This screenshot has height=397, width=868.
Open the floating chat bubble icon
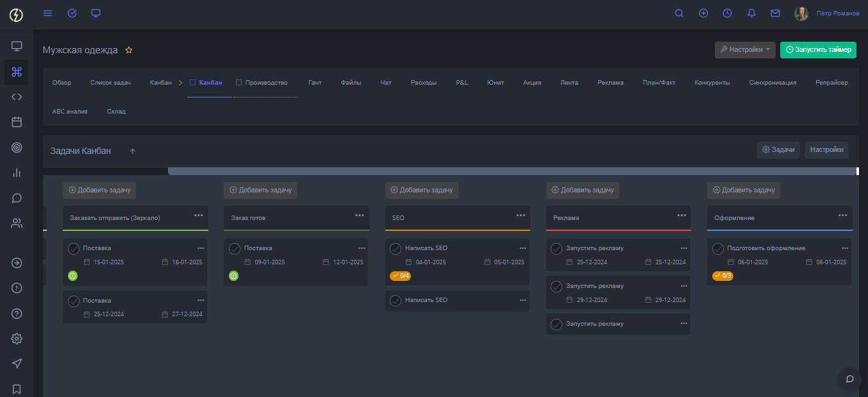point(849,378)
